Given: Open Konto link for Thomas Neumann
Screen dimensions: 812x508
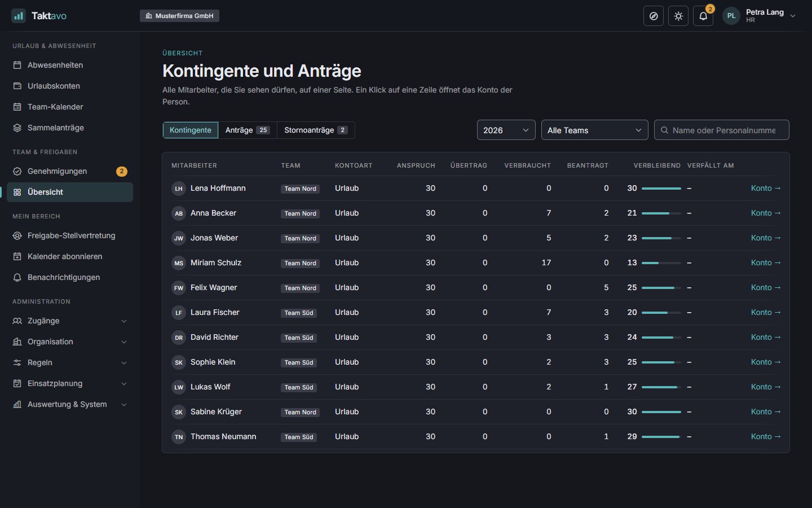Looking at the screenshot, I should pyautogui.click(x=766, y=436).
